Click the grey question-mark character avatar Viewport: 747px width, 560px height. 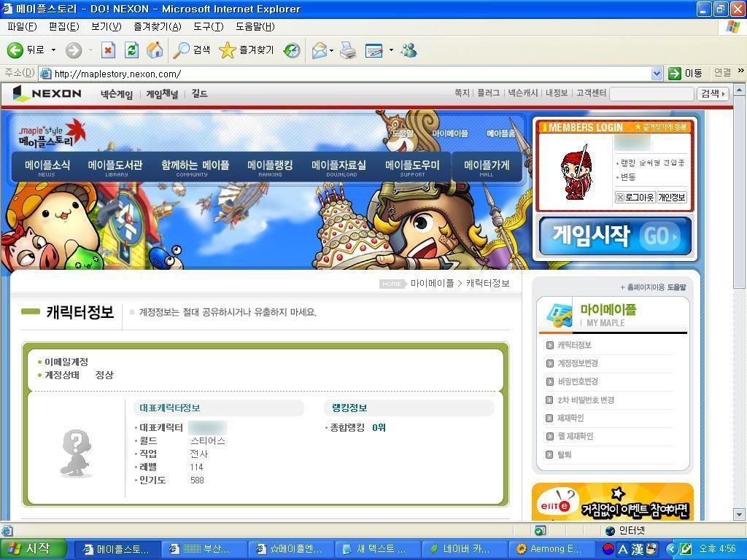[76, 454]
